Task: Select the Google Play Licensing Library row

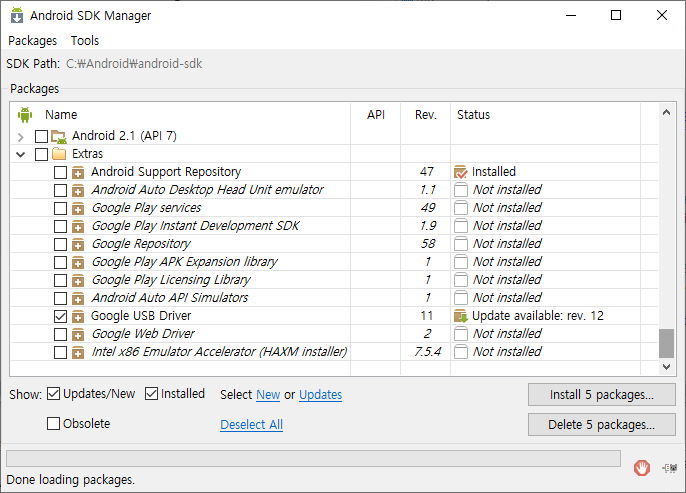Action: 334,280
